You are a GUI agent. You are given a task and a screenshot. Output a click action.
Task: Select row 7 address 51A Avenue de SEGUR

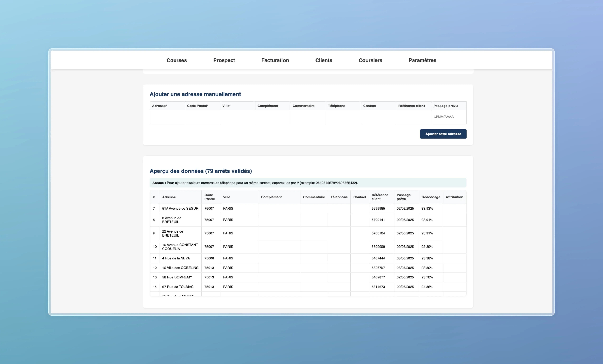[x=180, y=208]
